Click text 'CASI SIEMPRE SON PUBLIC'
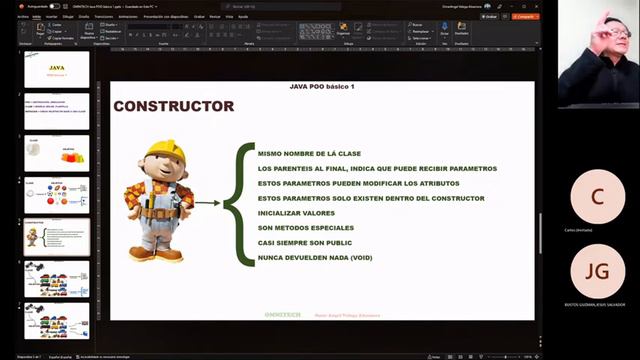The height and width of the screenshot is (360, 640). pyautogui.click(x=305, y=243)
